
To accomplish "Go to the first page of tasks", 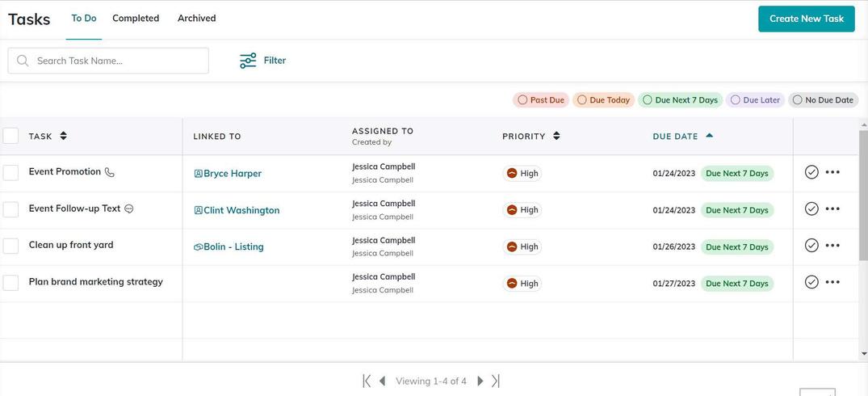I will pyautogui.click(x=367, y=381).
